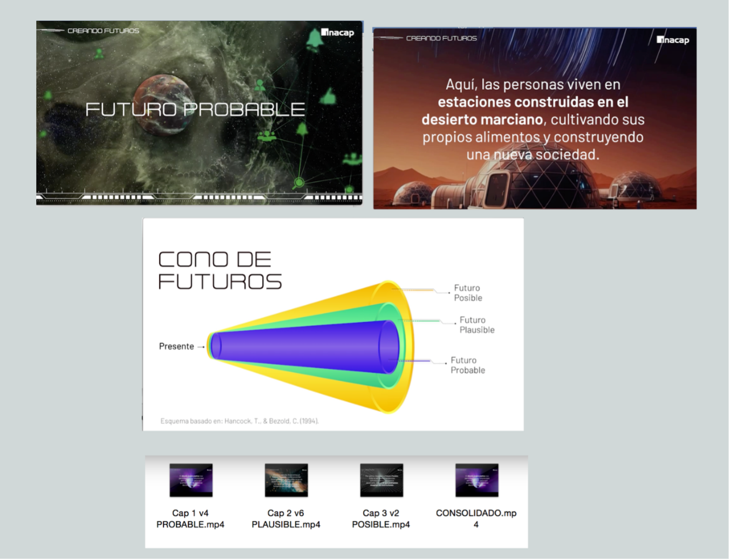This screenshot has width=730, height=560.
Task: Click the large green bell icon beside Inacap logo
Action: [x=314, y=40]
